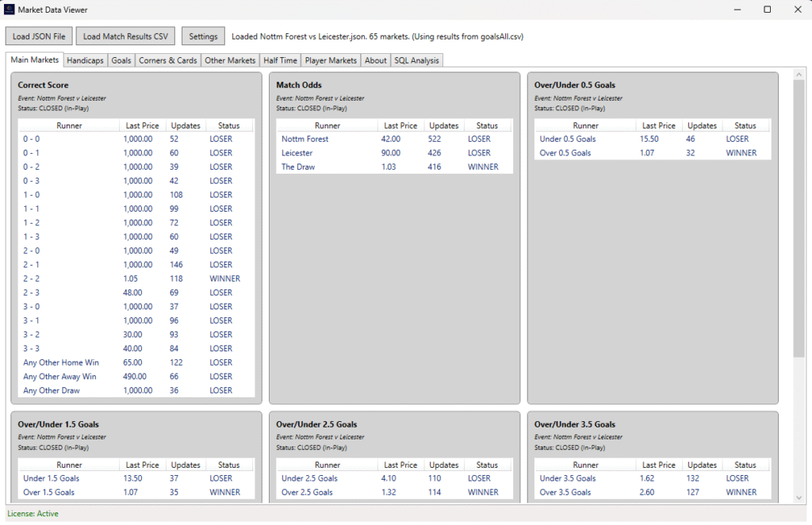Switch to the Half Time tab
Viewport: 812px width, 525px height.
click(x=280, y=59)
